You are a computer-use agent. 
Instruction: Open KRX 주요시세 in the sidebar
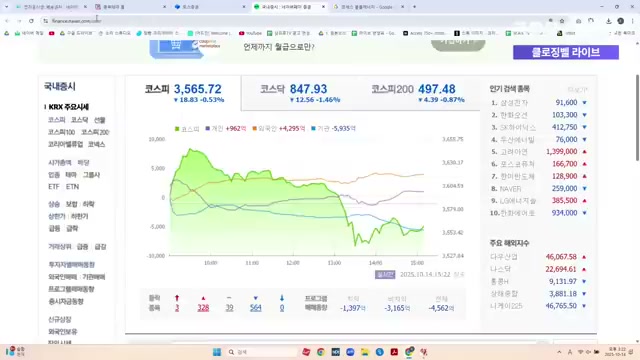tap(69, 107)
